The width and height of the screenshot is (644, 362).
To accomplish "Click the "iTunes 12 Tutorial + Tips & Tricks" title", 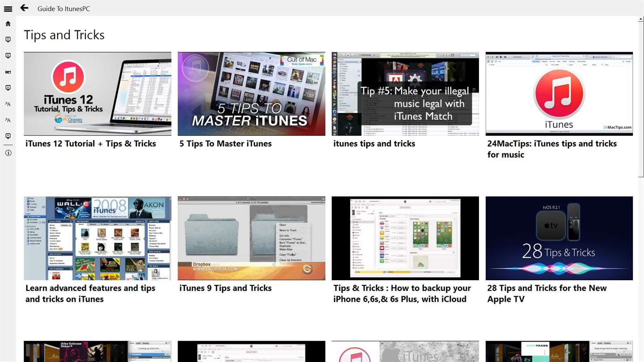I will [x=91, y=143].
